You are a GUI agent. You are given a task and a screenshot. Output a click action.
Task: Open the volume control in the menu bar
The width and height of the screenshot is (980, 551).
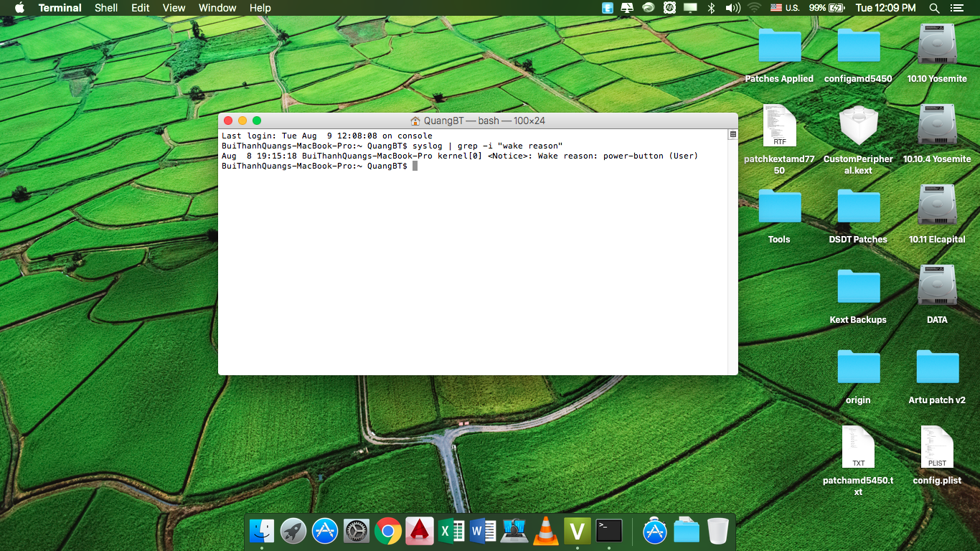click(732, 8)
